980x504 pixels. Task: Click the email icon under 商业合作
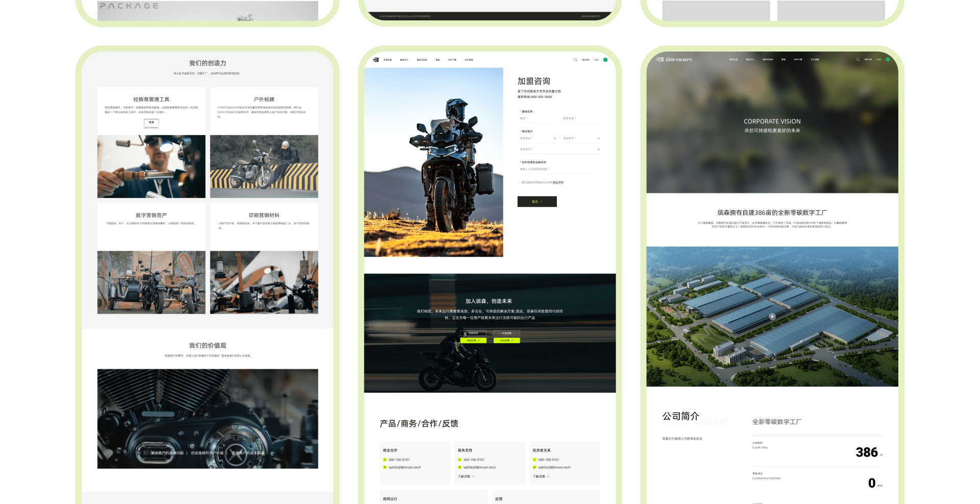click(x=385, y=467)
